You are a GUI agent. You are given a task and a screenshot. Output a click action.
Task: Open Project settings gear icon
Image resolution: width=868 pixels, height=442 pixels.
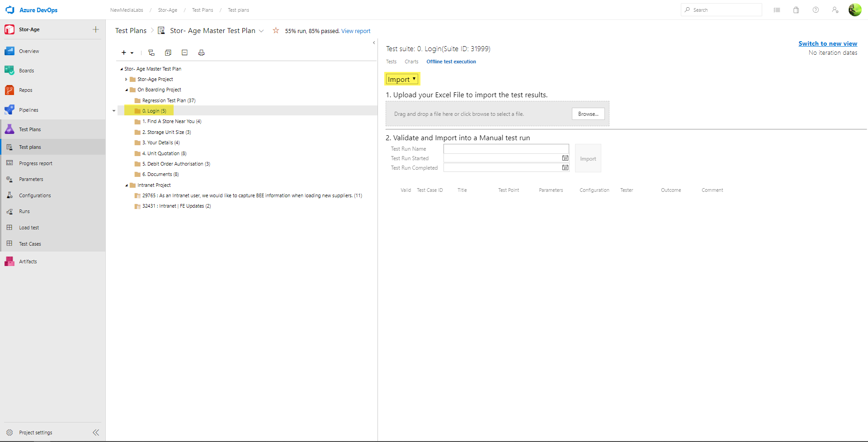pos(9,432)
